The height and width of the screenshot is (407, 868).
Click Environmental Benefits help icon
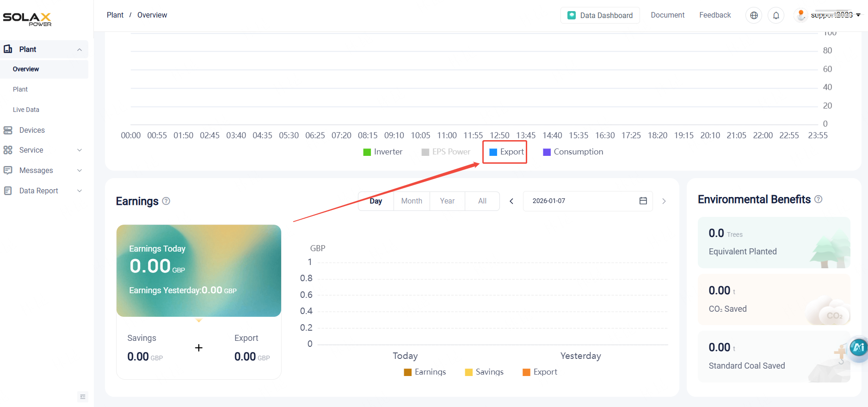point(818,199)
